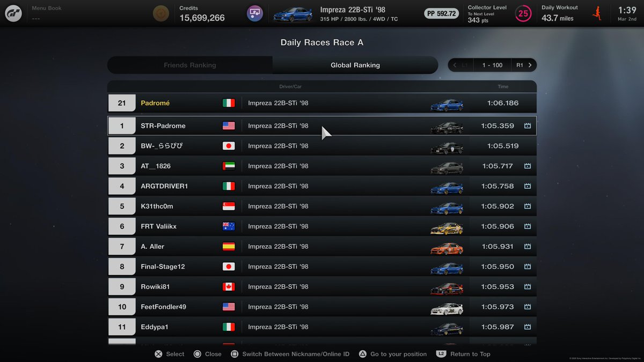Open replay icon for A. Aller

(528, 247)
